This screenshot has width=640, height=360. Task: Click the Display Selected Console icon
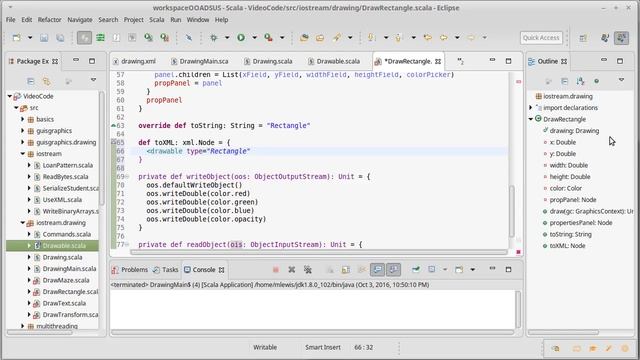pos(432,269)
